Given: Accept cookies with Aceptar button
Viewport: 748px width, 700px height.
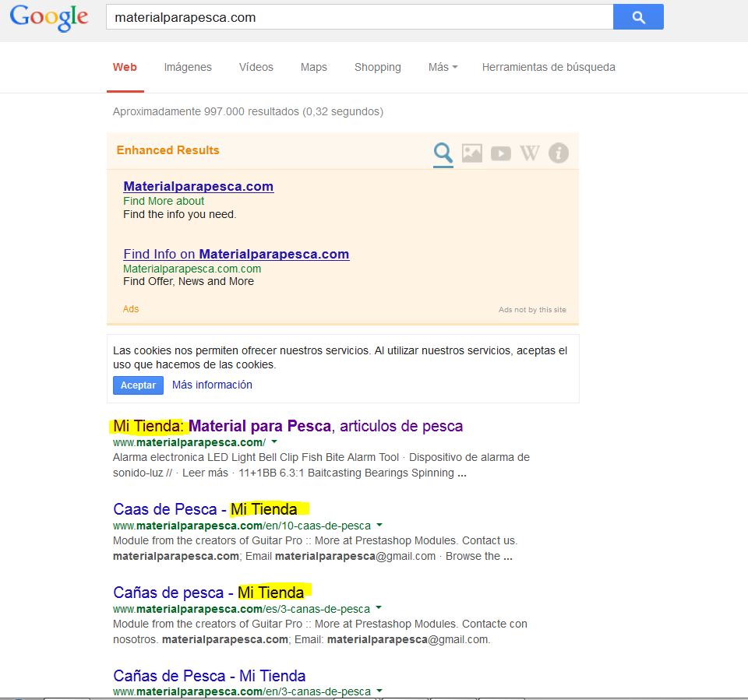Looking at the screenshot, I should point(139,385).
